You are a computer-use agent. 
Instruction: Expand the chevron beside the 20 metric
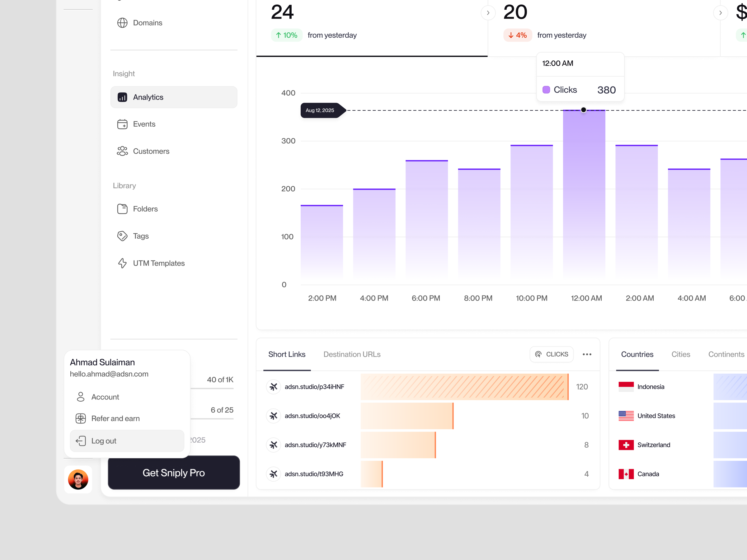pyautogui.click(x=720, y=12)
